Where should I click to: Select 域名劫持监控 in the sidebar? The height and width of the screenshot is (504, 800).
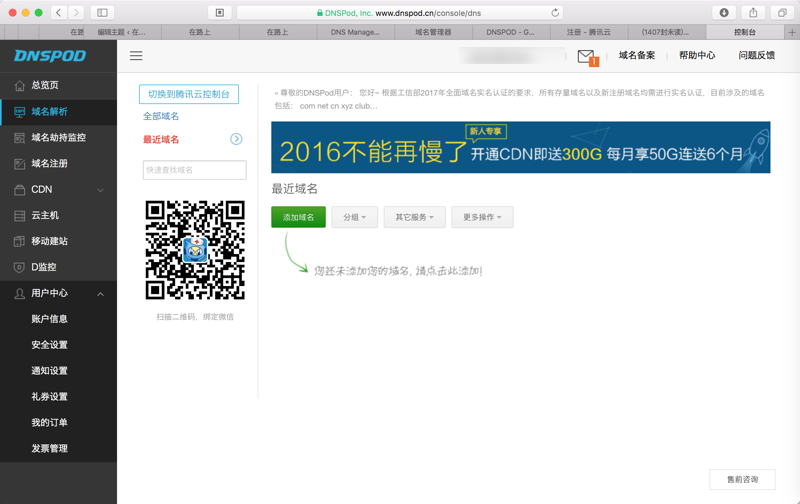(x=58, y=138)
